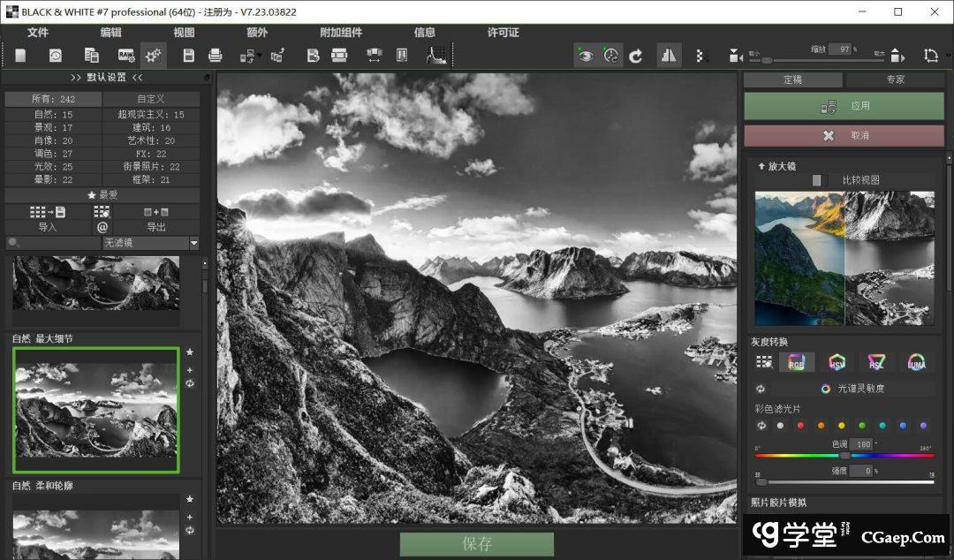The width and height of the screenshot is (954, 560).
Task: Select the HSV grayscale conversion mode
Action: (837, 362)
